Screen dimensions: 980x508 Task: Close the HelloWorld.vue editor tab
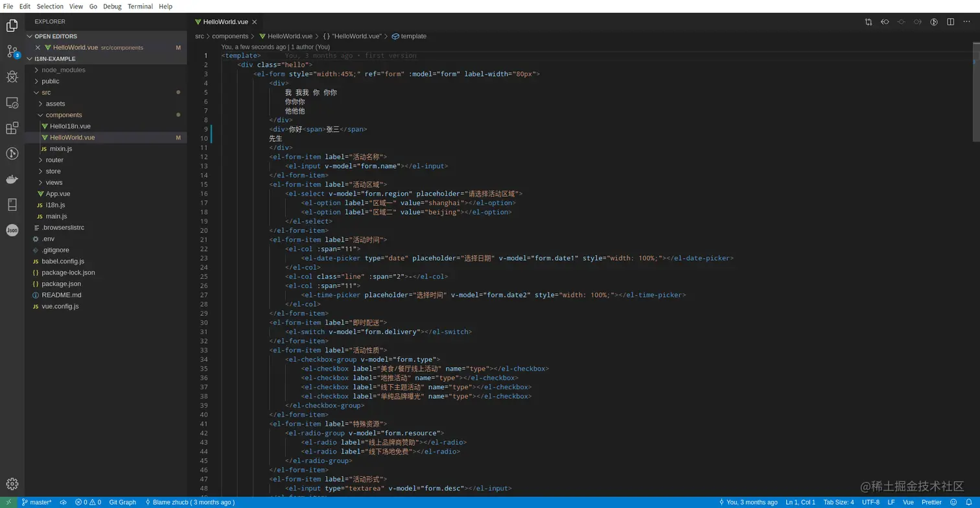click(254, 22)
